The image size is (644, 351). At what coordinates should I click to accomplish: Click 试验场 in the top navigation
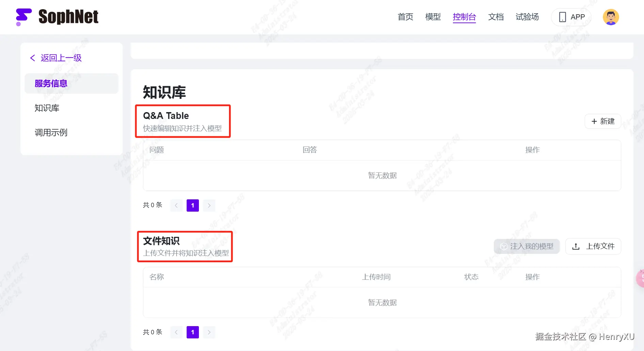pyautogui.click(x=527, y=17)
